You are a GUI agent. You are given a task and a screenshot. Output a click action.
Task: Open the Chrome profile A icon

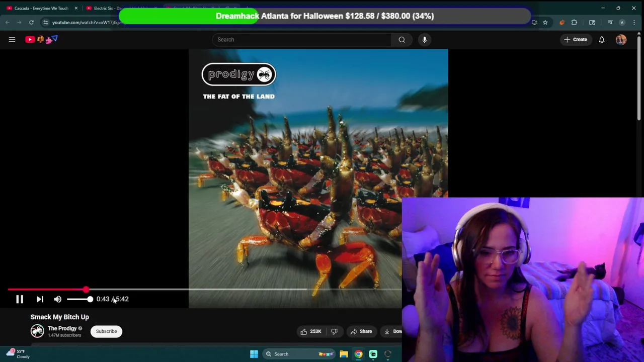pyautogui.click(x=622, y=22)
